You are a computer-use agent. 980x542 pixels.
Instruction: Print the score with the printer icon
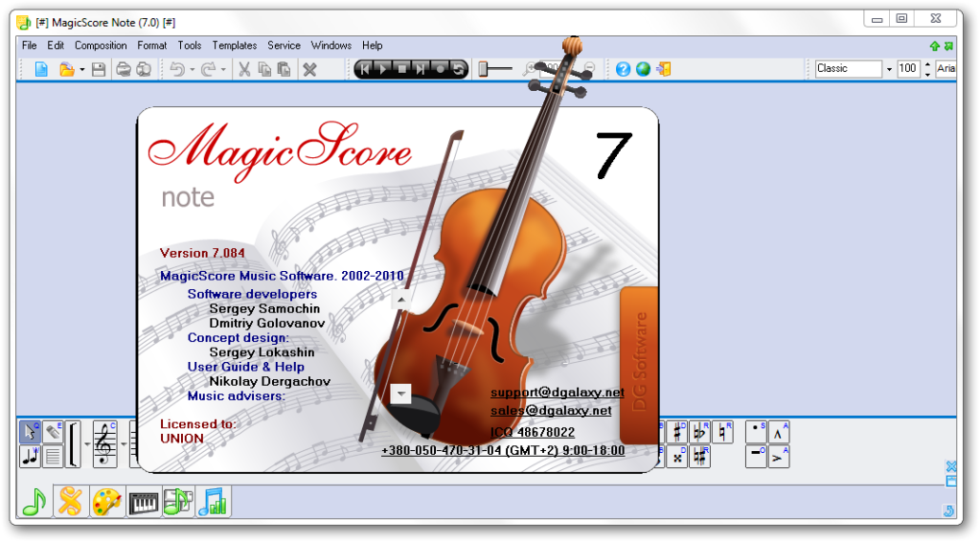click(x=124, y=69)
